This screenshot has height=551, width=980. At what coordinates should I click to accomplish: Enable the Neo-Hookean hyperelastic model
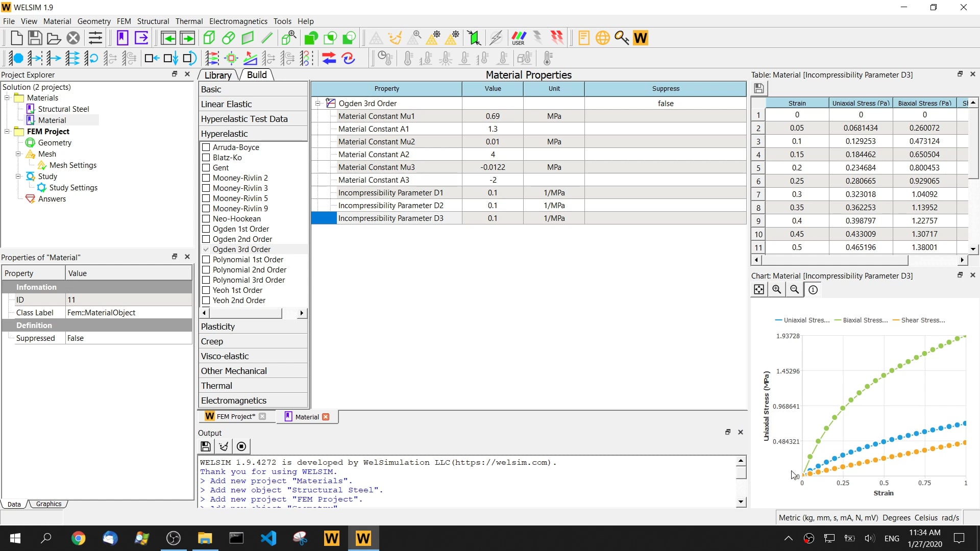[x=206, y=218]
